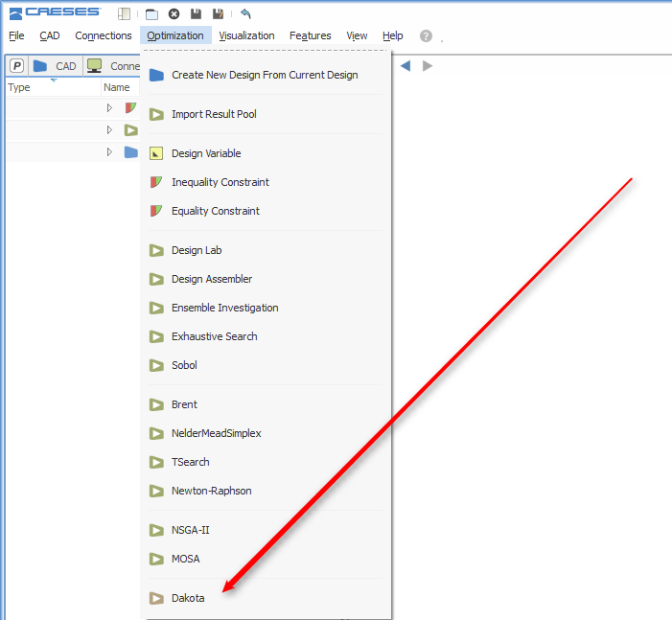This screenshot has width=672, height=620.
Task: Open the Help menu
Action: tap(393, 35)
